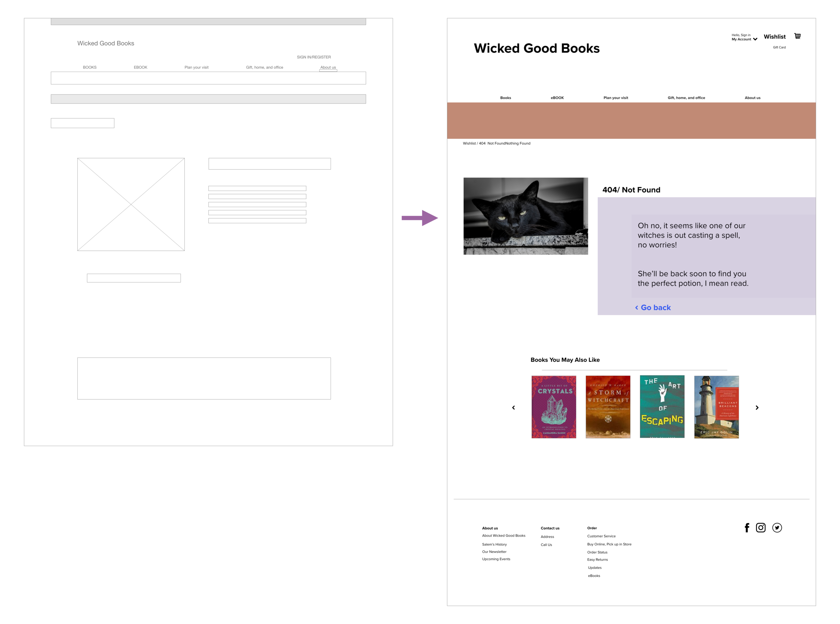Click Order Status footer link
Viewport: 840px width, 624px height.
coord(597,552)
